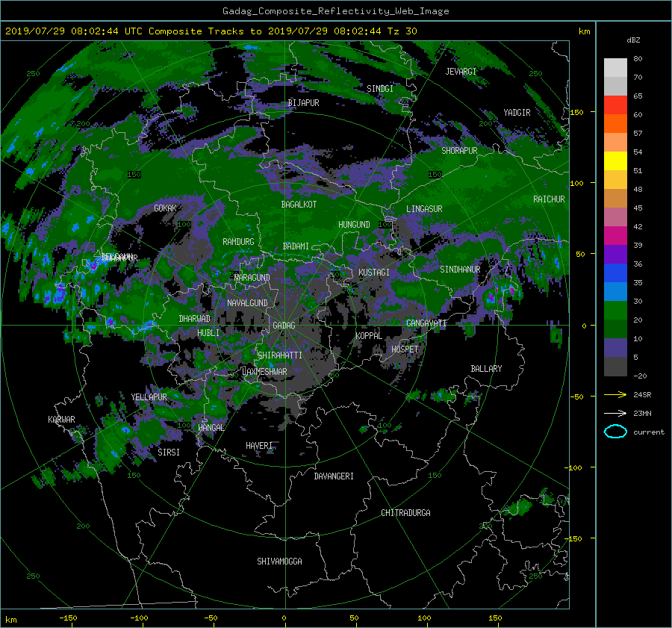The image size is (672, 628).
Task: Click the DHARWAD city label
Action: point(195,319)
